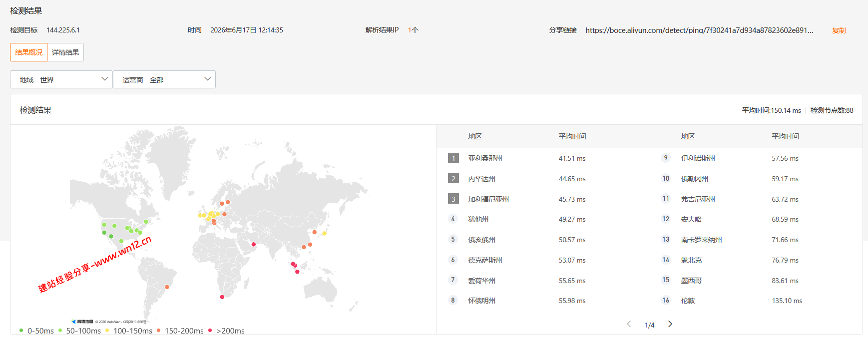Click the 怀俄明州 region entry
The height and width of the screenshot is (341, 868).
(x=481, y=301)
